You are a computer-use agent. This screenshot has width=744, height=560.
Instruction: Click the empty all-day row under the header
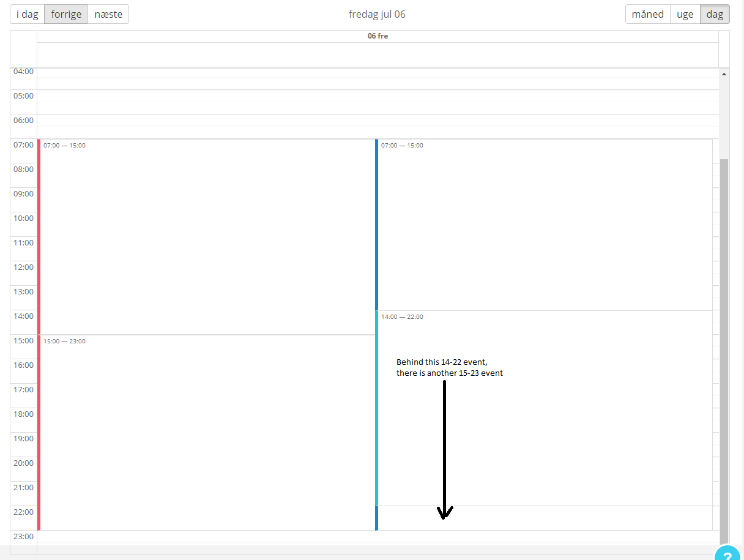(378, 55)
